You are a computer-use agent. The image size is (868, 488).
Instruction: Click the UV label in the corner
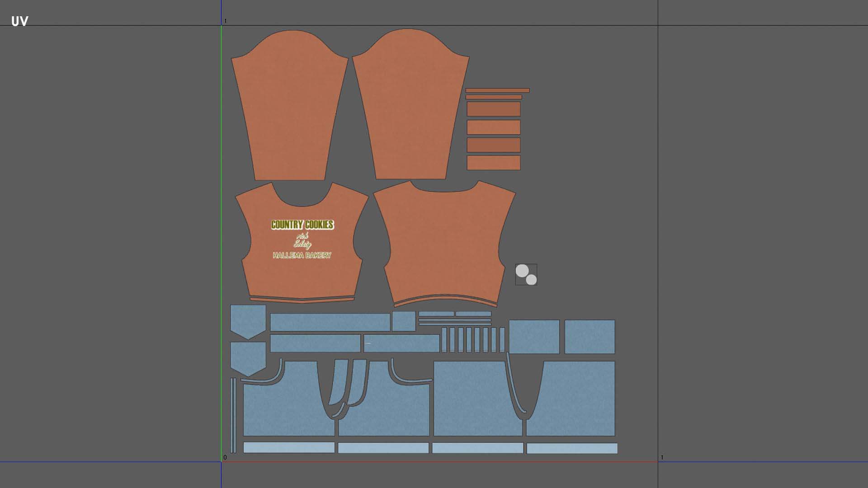(x=19, y=21)
